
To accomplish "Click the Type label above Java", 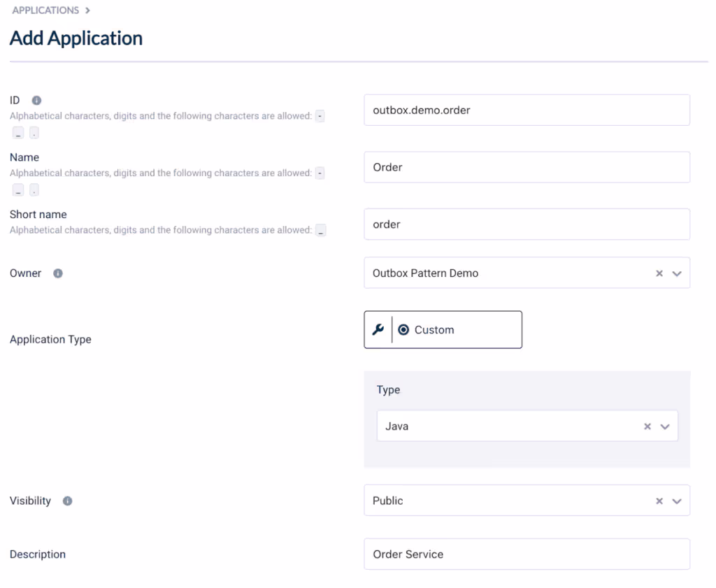I will coord(389,389).
